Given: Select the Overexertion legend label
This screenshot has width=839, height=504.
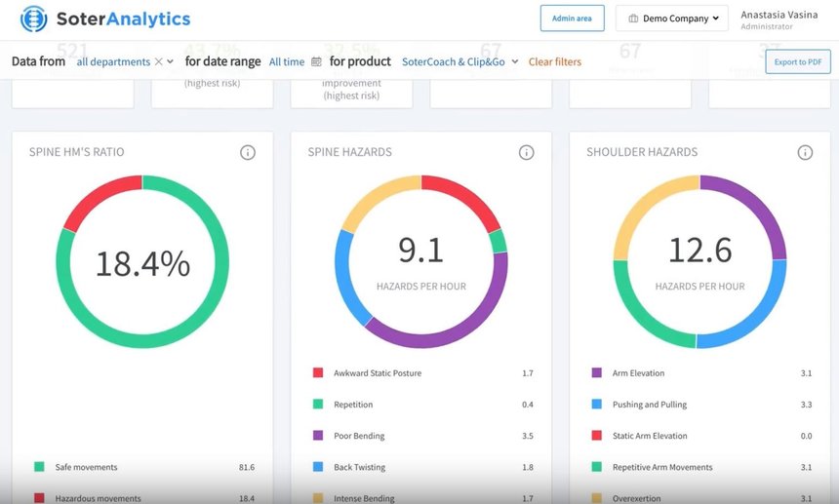Looking at the screenshot, I should coord(636,498).
